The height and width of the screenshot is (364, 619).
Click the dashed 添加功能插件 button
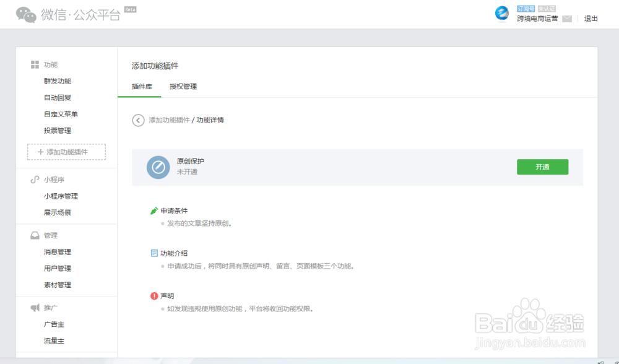click(66, 152)
